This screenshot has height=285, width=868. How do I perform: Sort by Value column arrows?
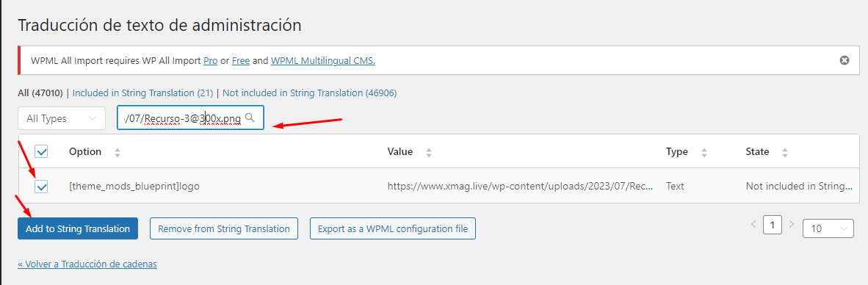point(428,152)
